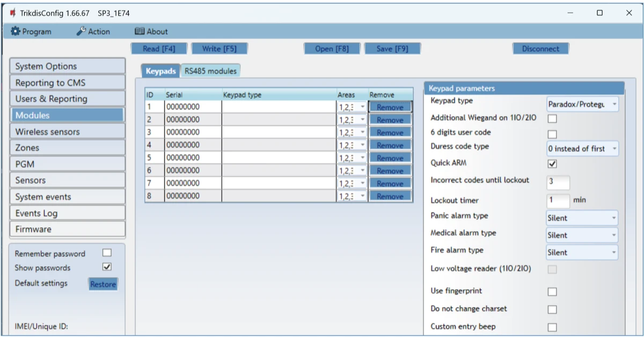Enable the 6 digits user code checkbox
Screen dimensions: 644x338
tap(552, 134)
